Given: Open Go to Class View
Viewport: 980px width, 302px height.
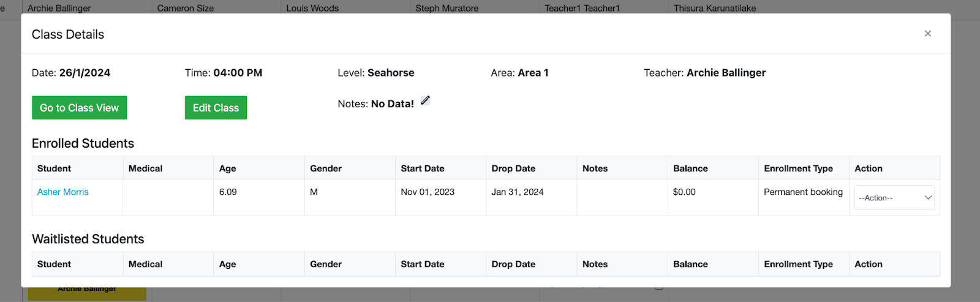Looking at the screenshot, I should point(80,108).
